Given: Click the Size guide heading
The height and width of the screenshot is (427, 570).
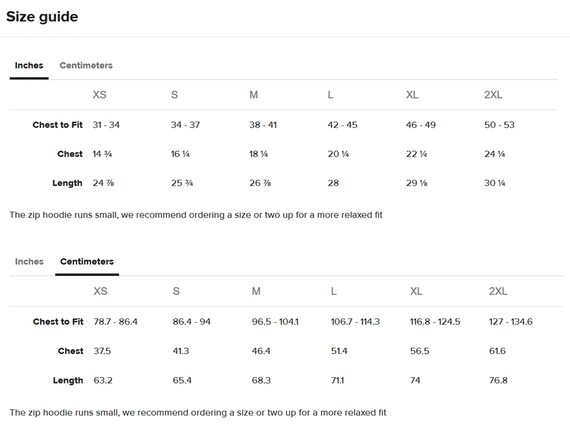Looking at the screenshot, I should coord(42,17).
